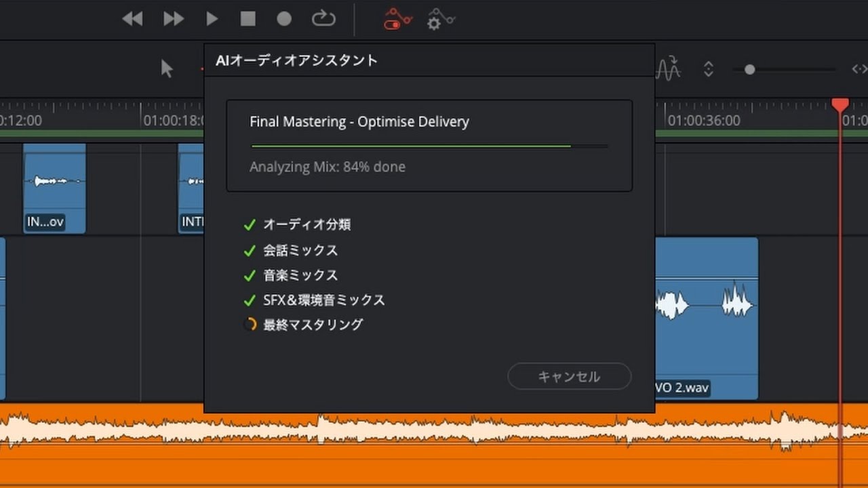Click the AIオーディオアシスタント dialog title
Screen dimensions: 868x488
click(x=296, y=60)
